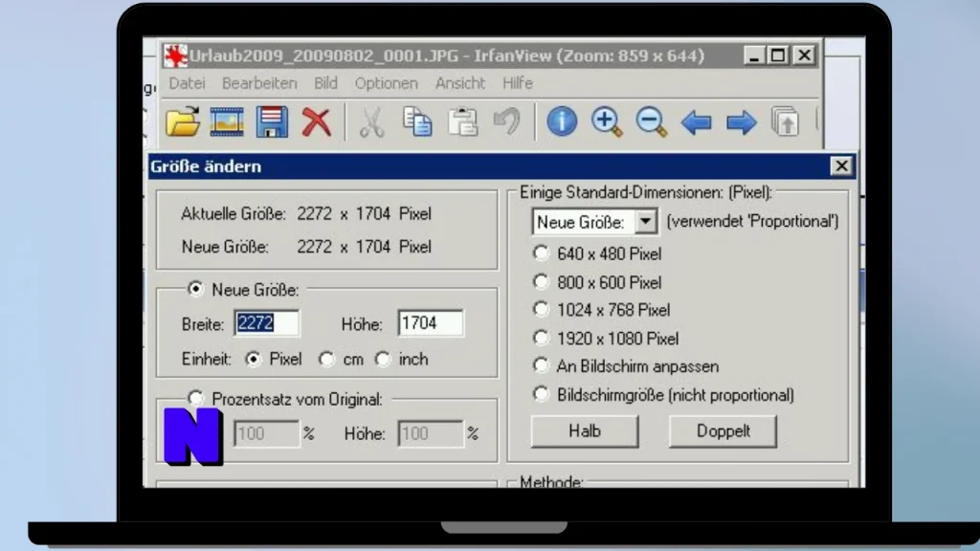The width and height of the screenshot is (980, 551).
Task: Open file using the folder icon
Action: (x=183, y=121)
